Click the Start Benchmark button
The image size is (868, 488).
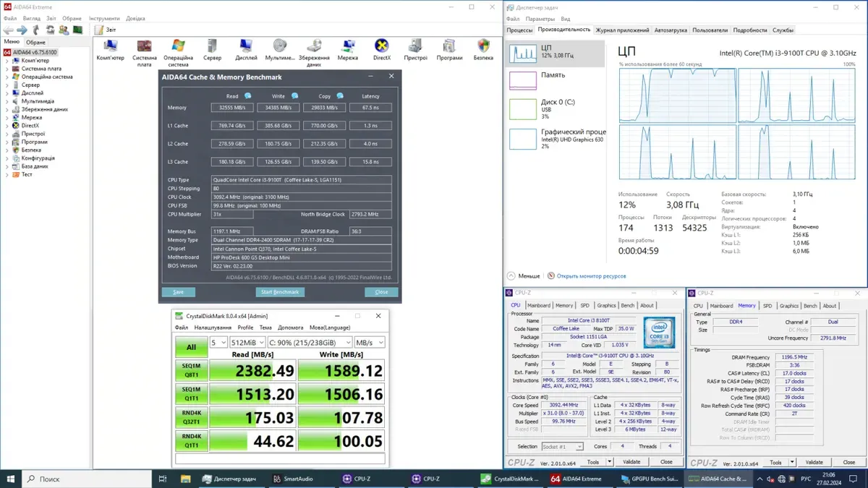[x=280, y=292]
